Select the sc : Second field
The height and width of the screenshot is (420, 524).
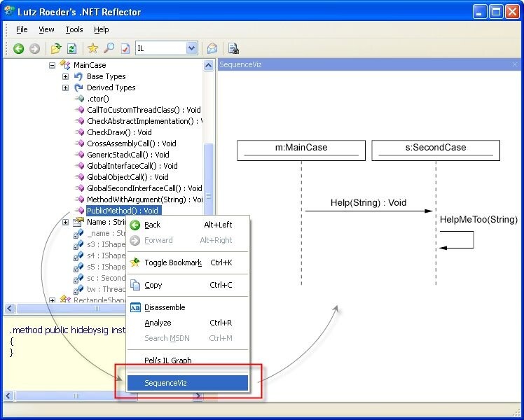click(106, 278)
